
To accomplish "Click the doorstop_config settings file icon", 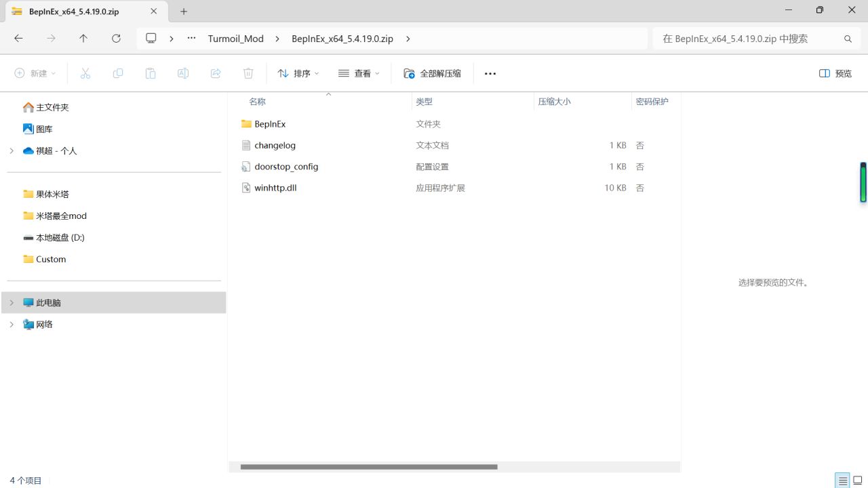I will tap(246, 167).
